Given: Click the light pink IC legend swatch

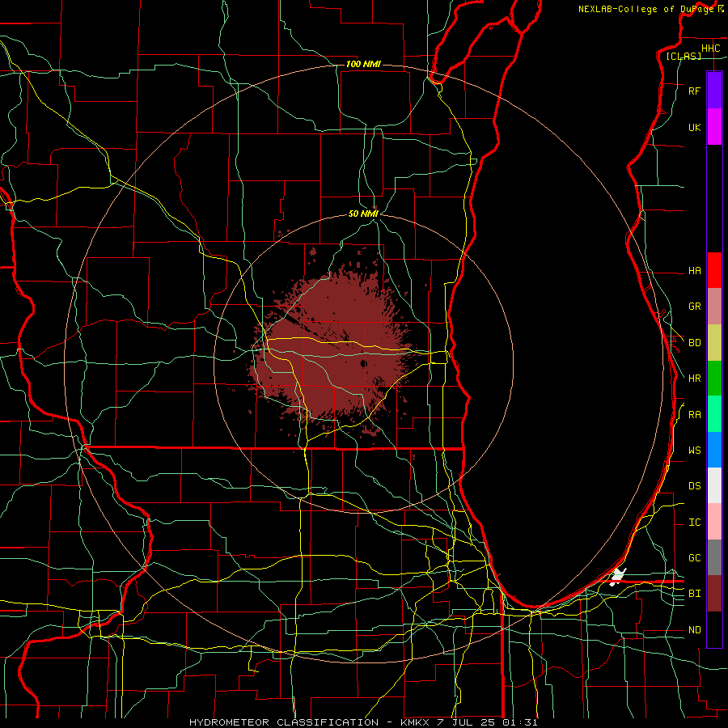Looking at the screenshot, I should pos(714,522).
